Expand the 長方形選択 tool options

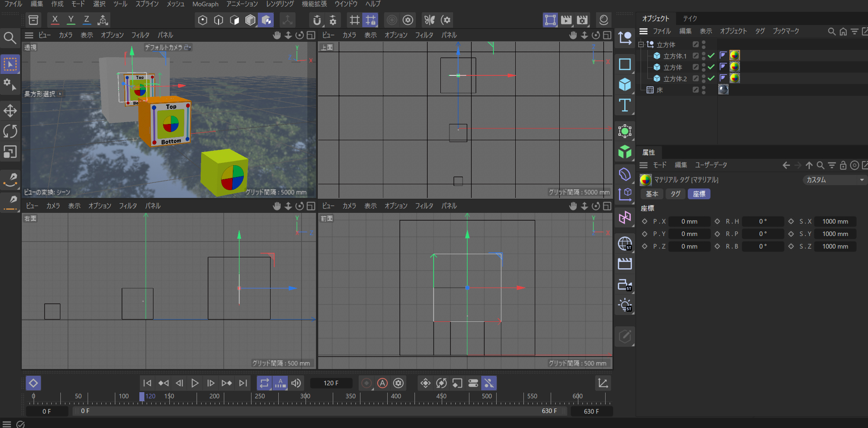point(60,94)
